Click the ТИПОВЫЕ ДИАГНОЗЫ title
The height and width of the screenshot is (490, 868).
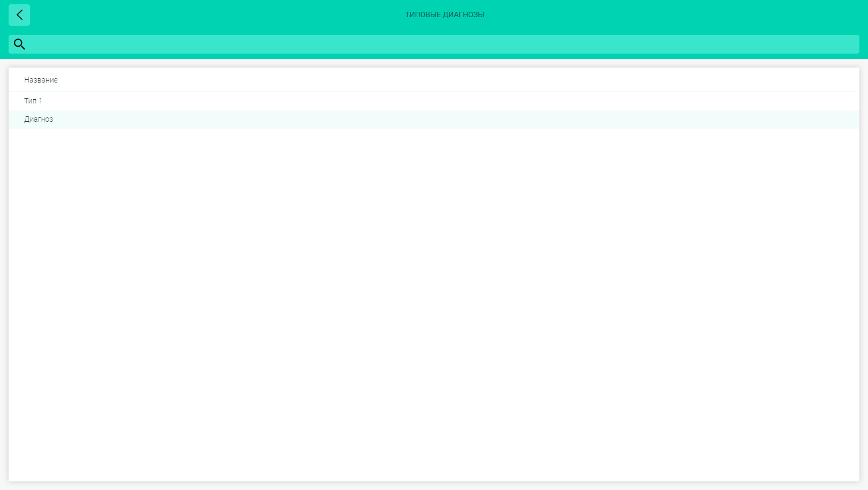[444, 14]
